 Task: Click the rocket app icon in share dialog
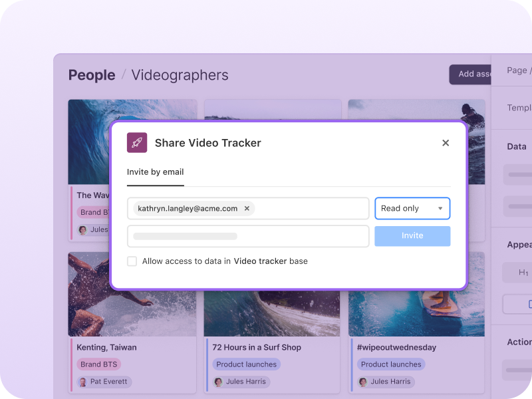(x=137, y=142)
